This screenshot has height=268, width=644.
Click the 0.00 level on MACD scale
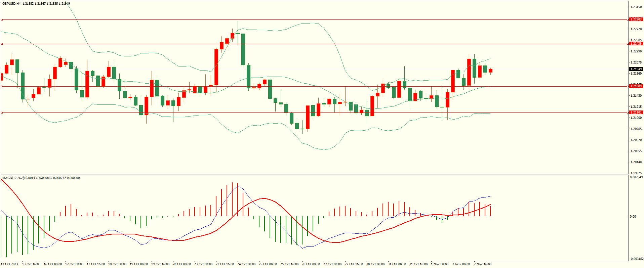[x=633, y=217]
